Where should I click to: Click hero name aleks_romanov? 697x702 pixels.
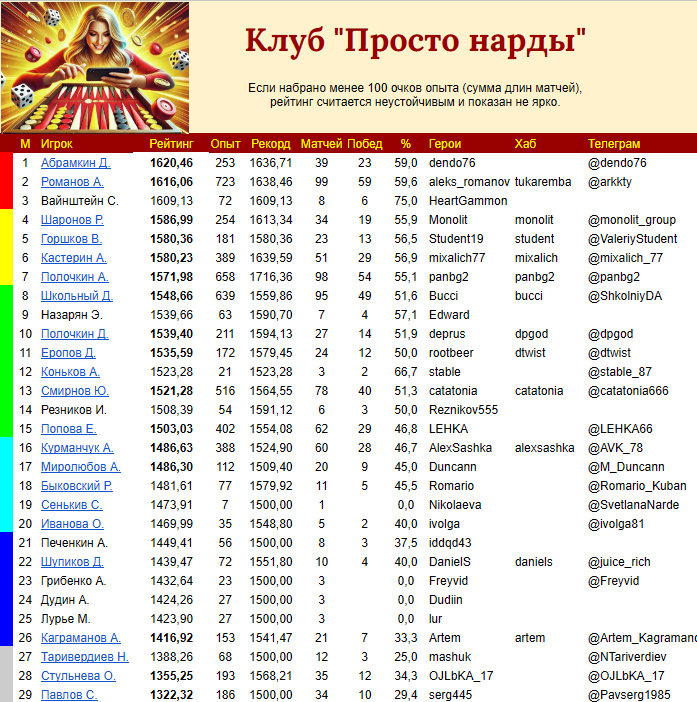(469, 182)
